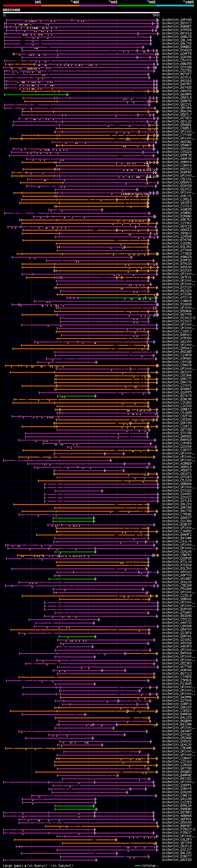
Task: Select the UniRef100_Q54WX7 label
Action: point(177,145)
